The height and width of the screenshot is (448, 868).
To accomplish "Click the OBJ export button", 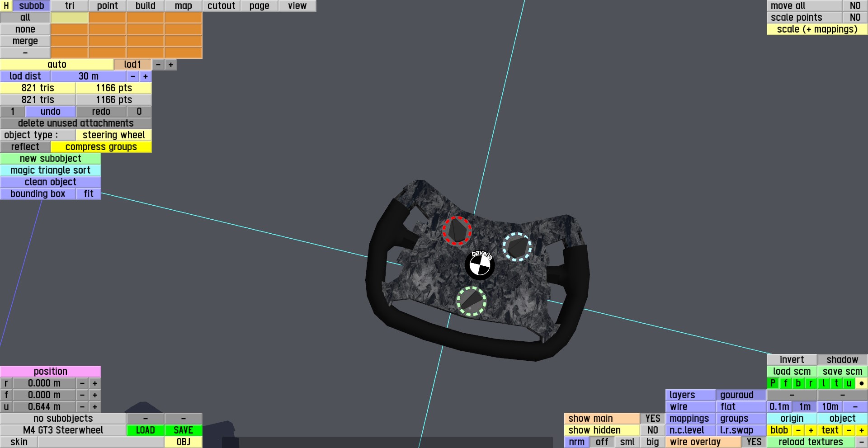I will pyautogui.click(x=184, y=442).
